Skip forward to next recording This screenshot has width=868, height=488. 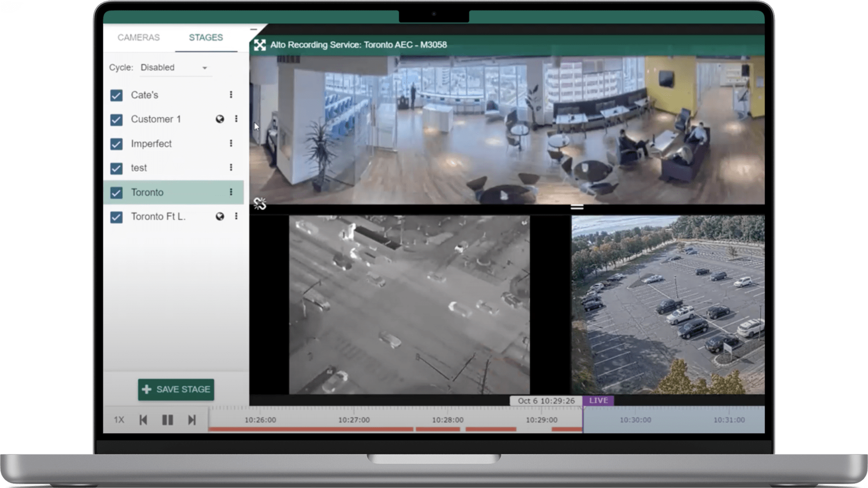coord(191,420)
